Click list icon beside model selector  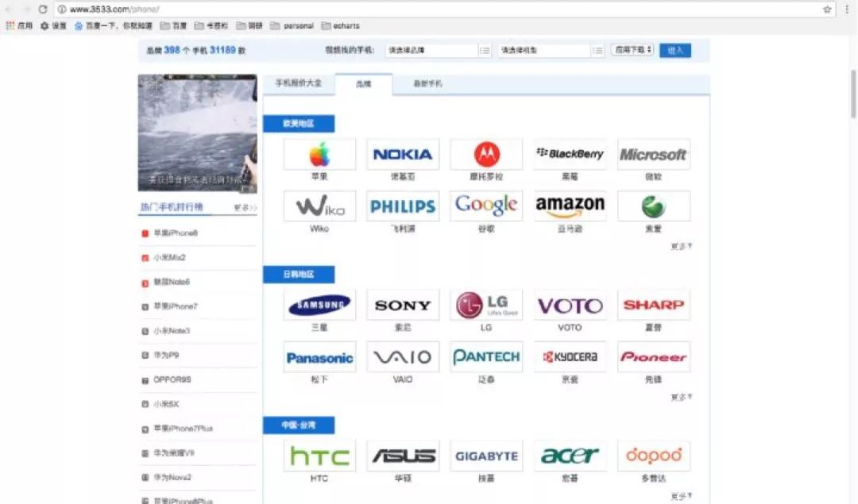(x=597, y=50)
